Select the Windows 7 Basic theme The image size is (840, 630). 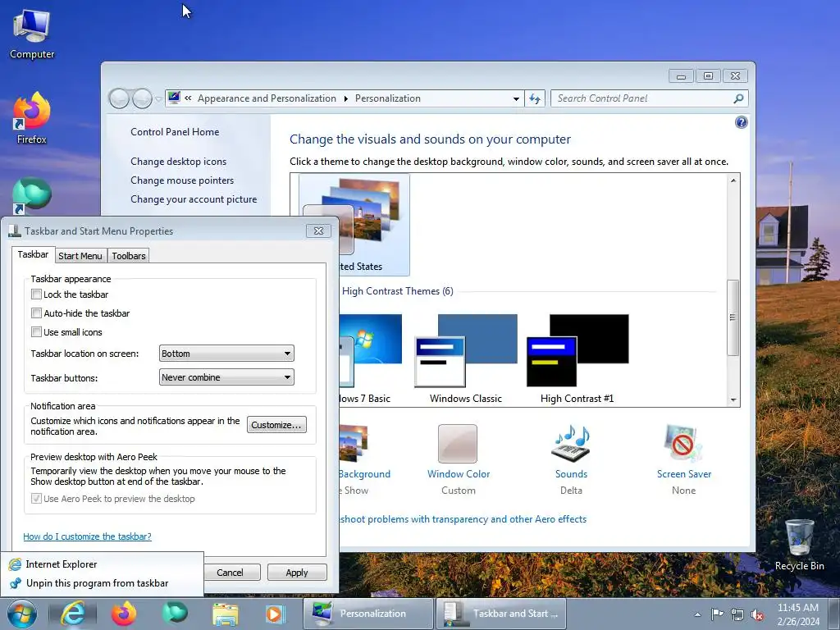click(372, 359)
